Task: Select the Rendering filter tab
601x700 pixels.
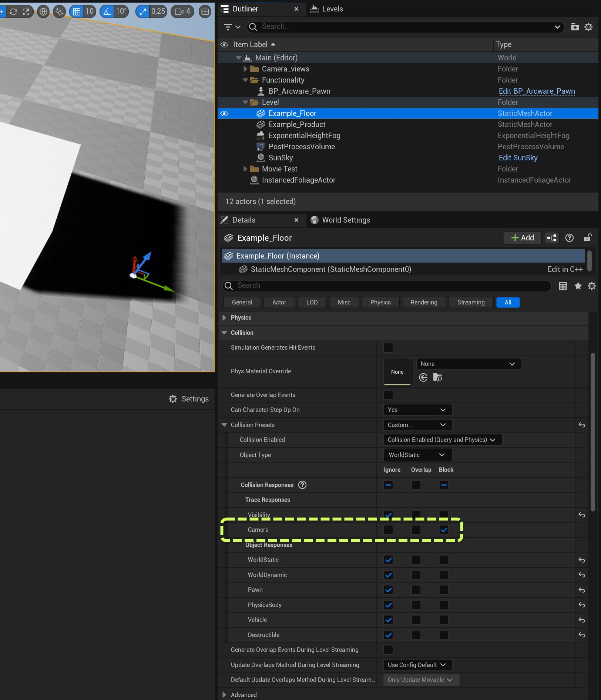Action: [424, 302]
